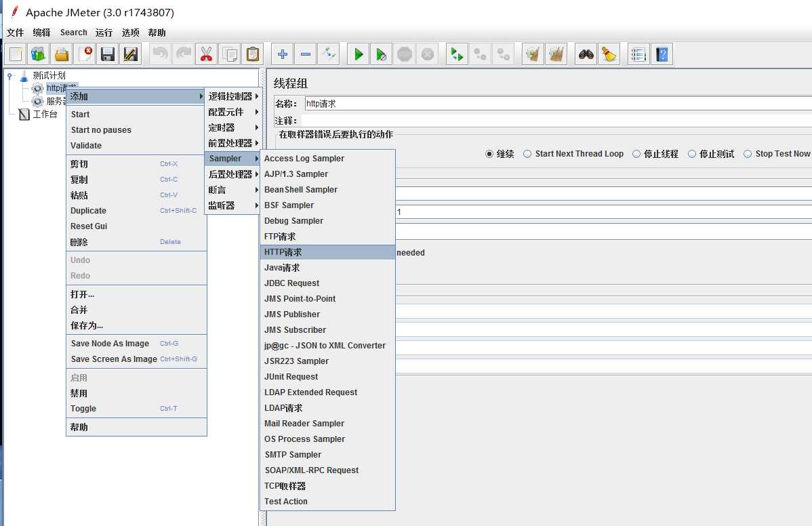Image resolution: width=812 pixels, height=526 pixels.
Task: Click the Paste clipboard icon
Action: click(x=253, y=54)
